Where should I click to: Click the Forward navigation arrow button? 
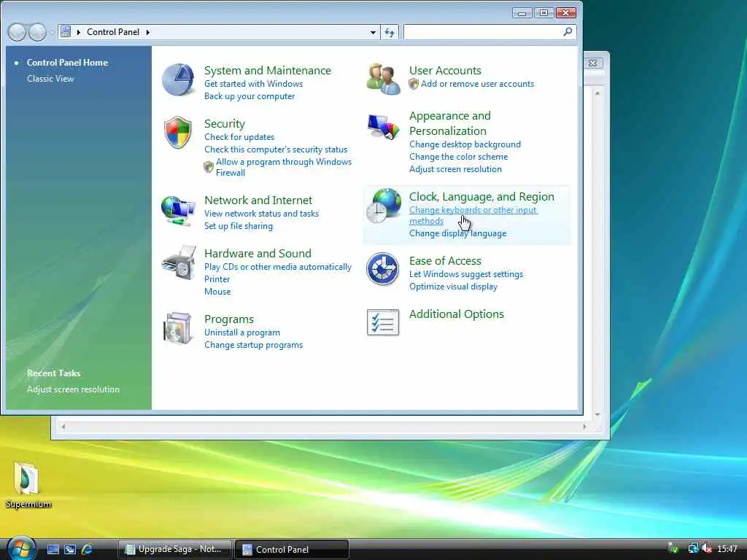coord(38,32)
